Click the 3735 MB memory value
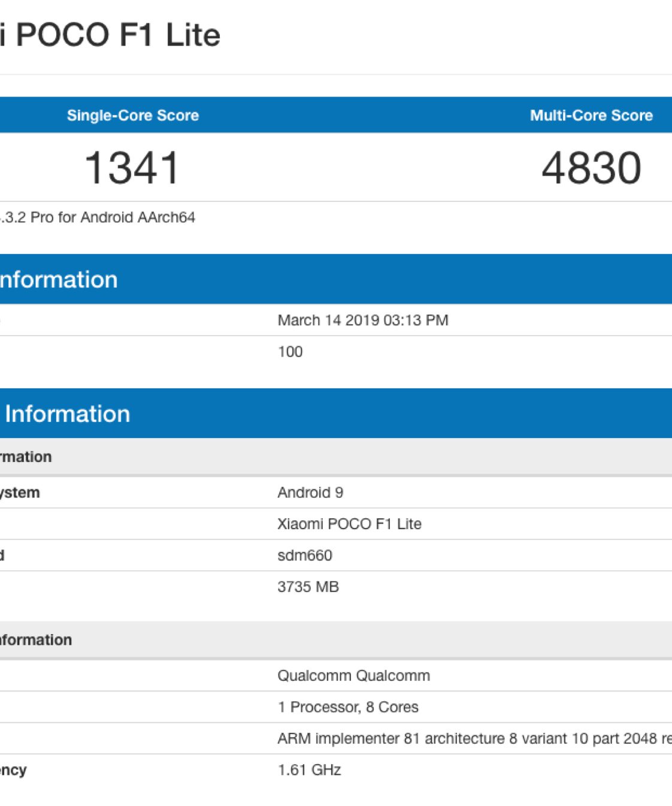This screenshot has height=806, width=672. [308, 587]
